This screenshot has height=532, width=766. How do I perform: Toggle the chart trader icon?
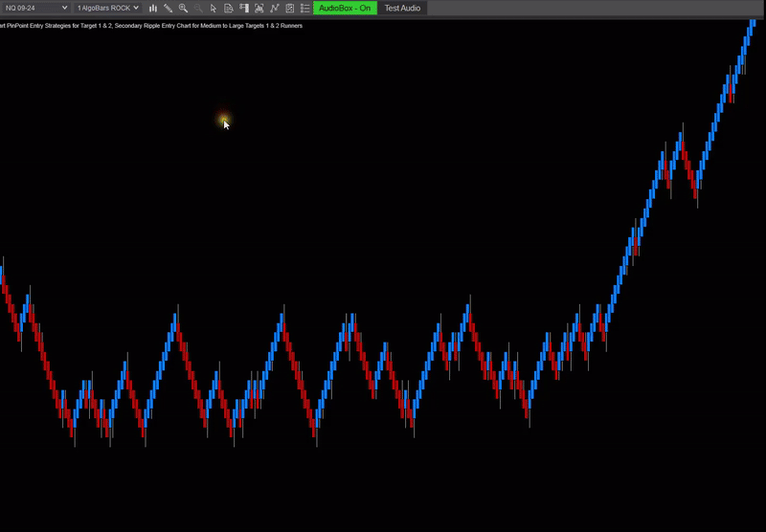[243, 8]
